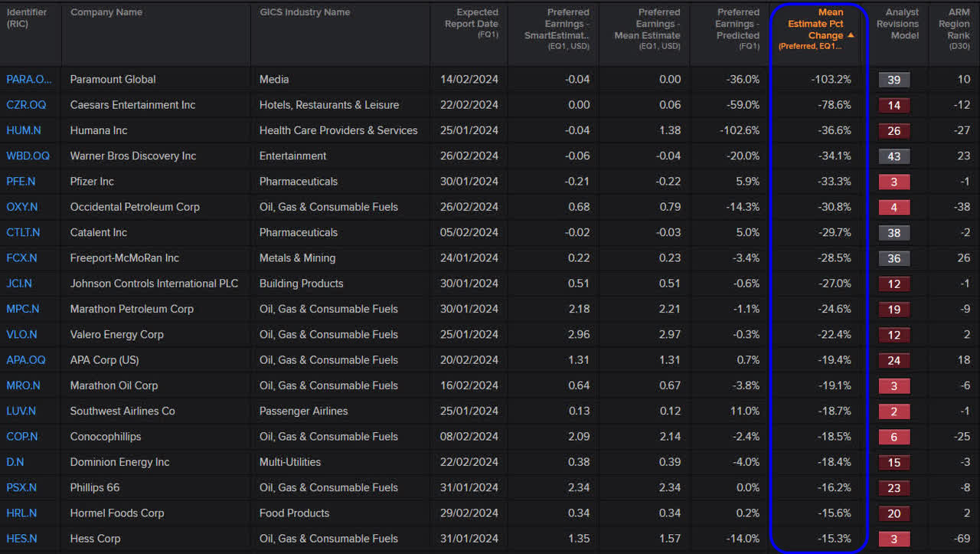Open the MPC.N ticker link
The width and height of the screenshot is (980, 554).
[x=23, y=309]
